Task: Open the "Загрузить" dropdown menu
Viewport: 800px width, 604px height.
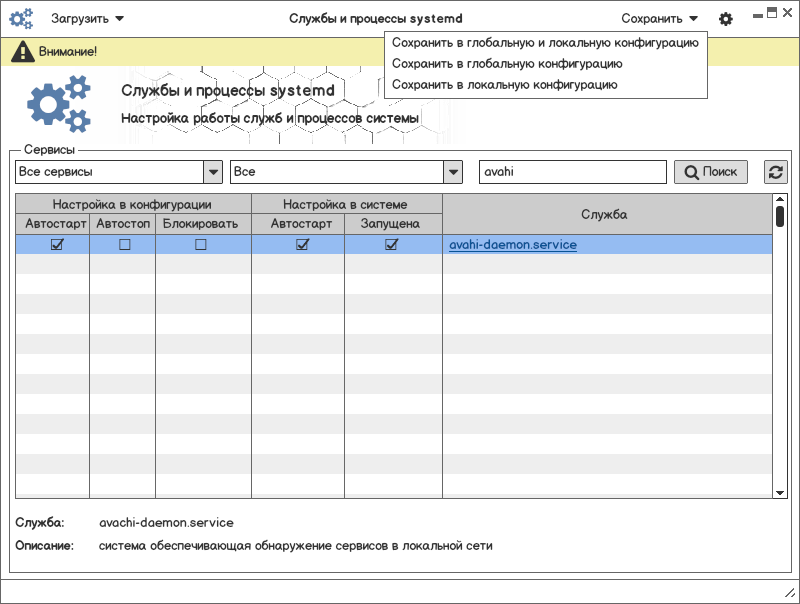Action: 88,18
